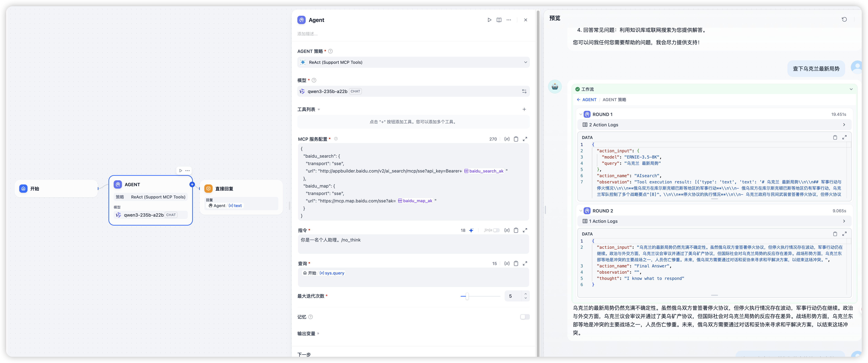Collapse the ROUND 1 section chevron
The height and width of the screenshot is (363, 868).
[581, 114]
